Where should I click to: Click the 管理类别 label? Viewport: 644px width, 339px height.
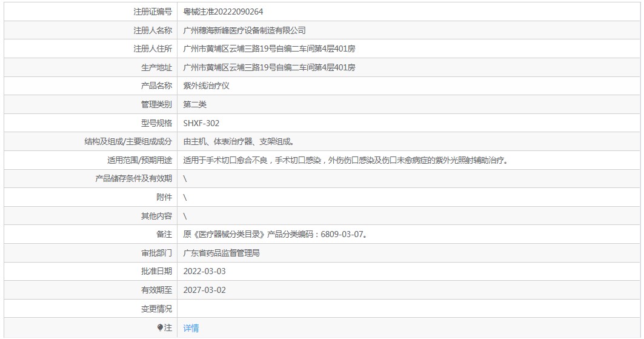pyautogui.click(x=156, y=104)
